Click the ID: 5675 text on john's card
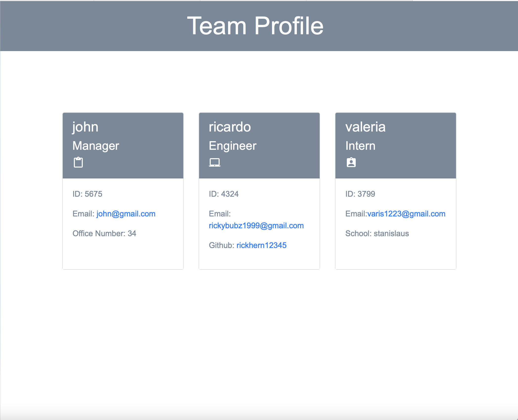518x420 pixels. point(87,194)
